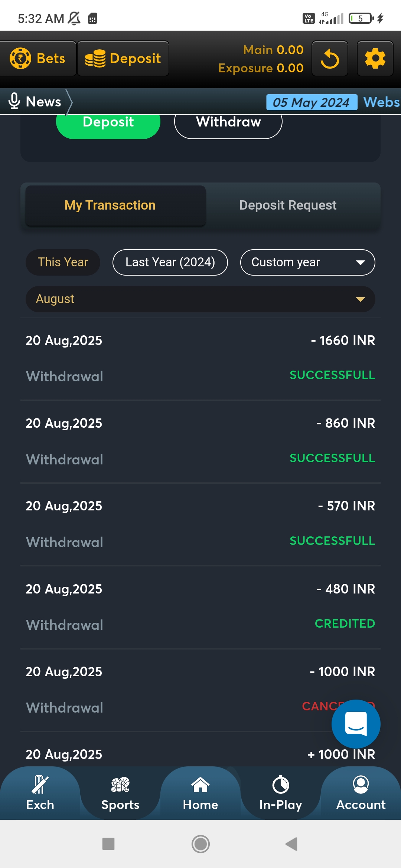Open Bets from top bar
401x868 pixels.
coord(38,59)
